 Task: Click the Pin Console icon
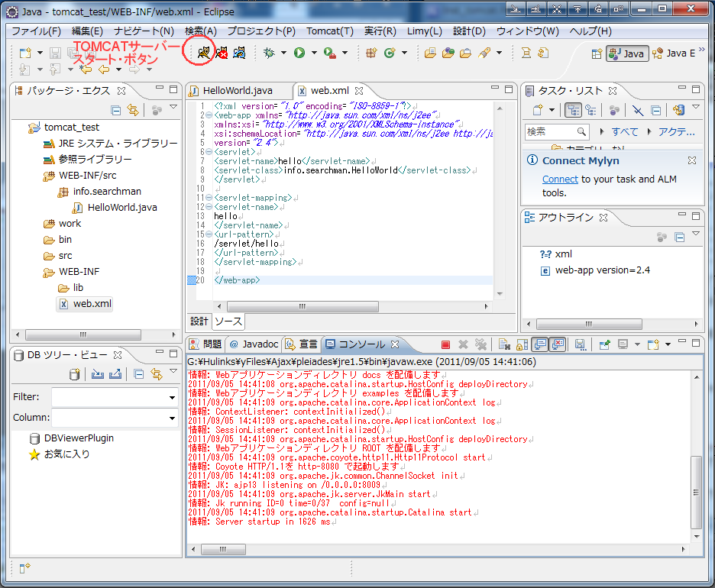coord(605,344)
